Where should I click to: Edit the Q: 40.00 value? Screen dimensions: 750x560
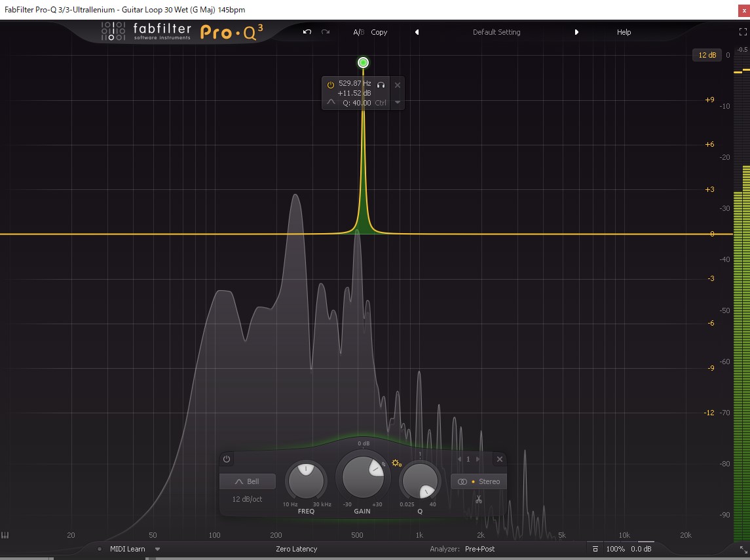point(357,103)
